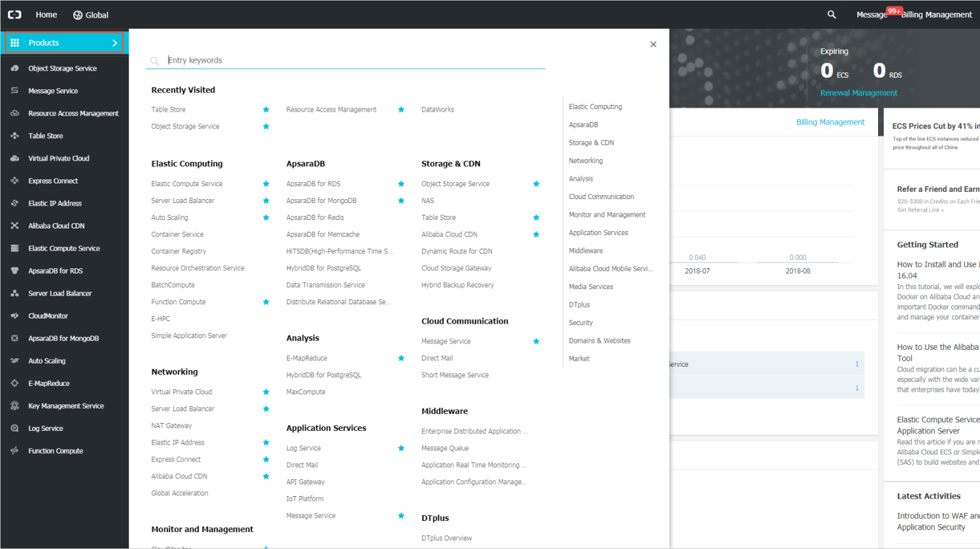This screenshot has width=980, height=549.
Task: Open Message notifications in top bar
Action: 872,15
